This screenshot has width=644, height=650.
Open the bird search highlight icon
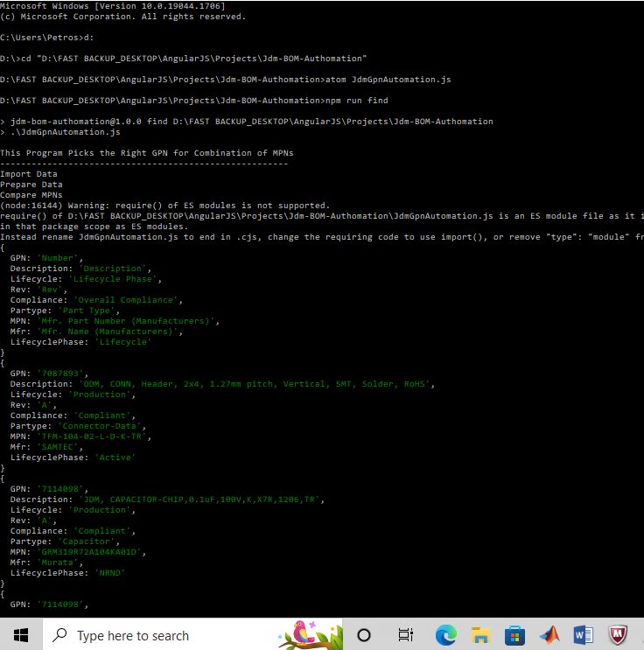311,634
